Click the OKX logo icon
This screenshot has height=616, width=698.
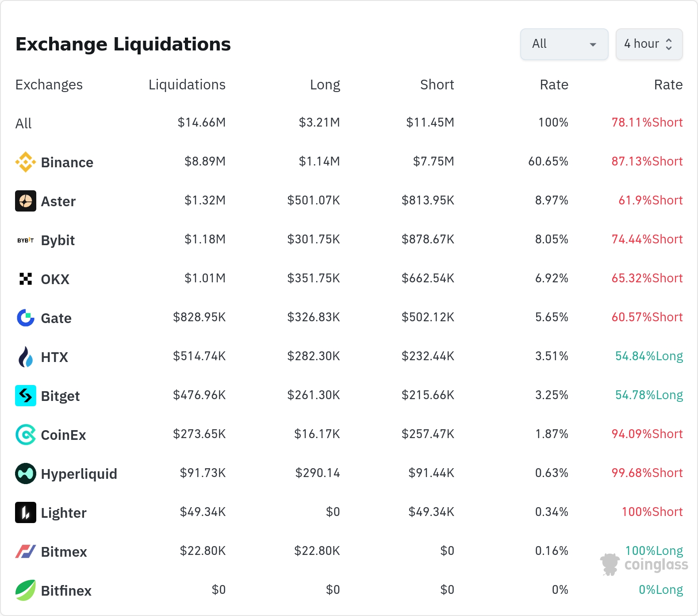[26, 279]
